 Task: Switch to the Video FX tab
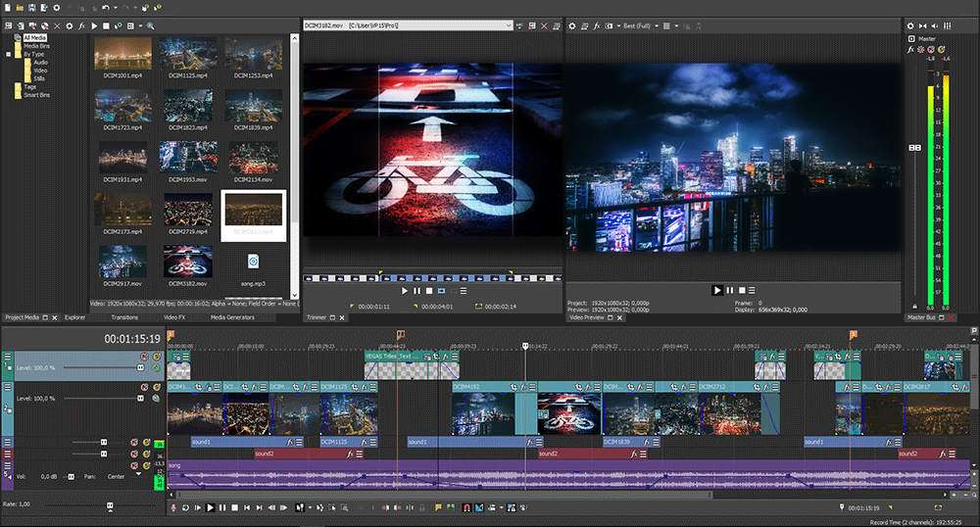(x=174, y=317)
